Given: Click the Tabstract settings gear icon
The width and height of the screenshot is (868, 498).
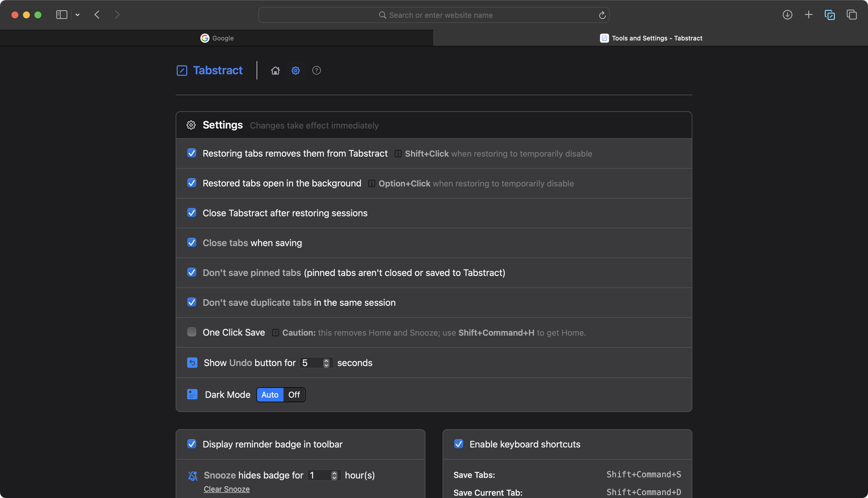Looking at the screenshot, I should click(296, 71).
